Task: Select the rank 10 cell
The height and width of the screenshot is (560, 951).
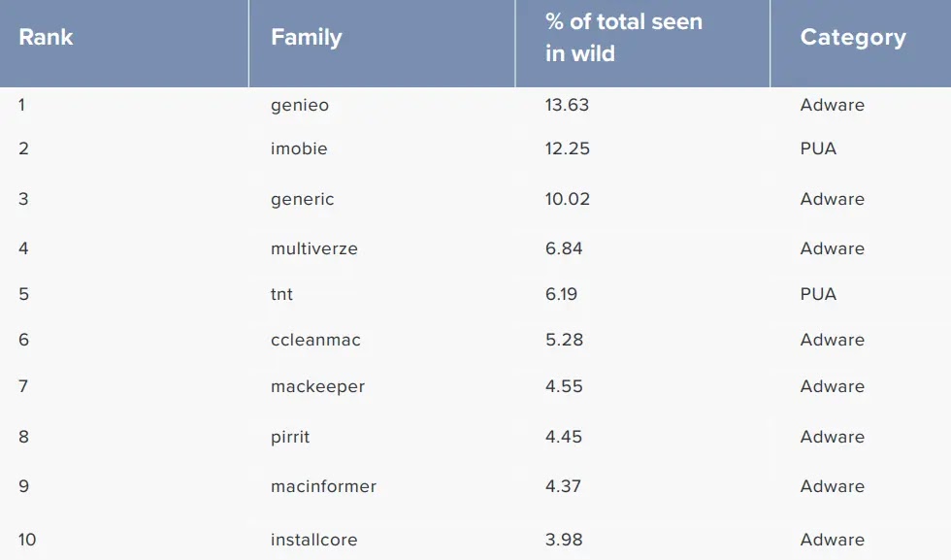Action: [27, 540]
